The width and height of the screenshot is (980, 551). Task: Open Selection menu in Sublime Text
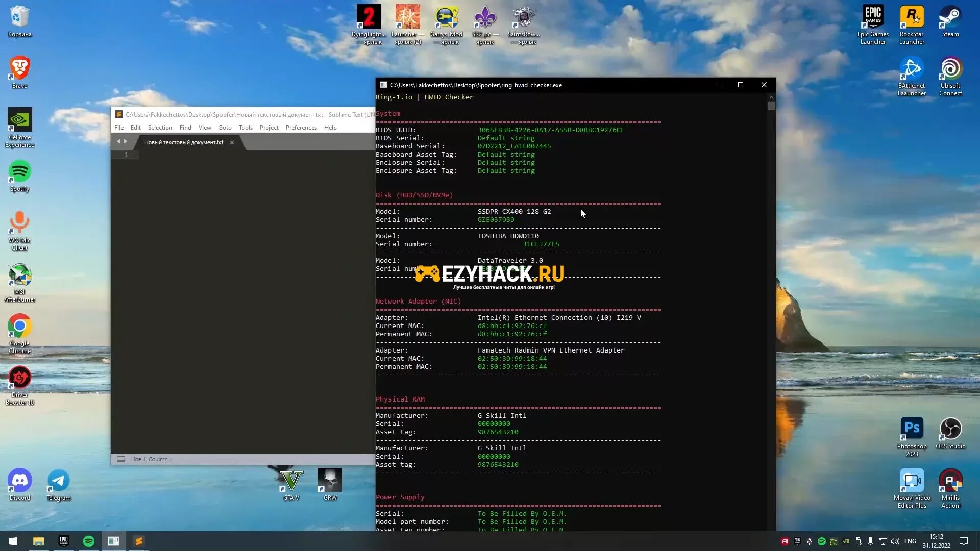160,128
